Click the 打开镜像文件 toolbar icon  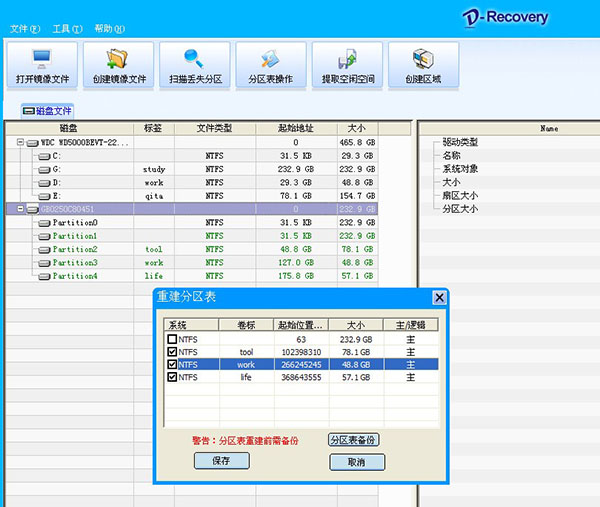(x=42, y=64)
